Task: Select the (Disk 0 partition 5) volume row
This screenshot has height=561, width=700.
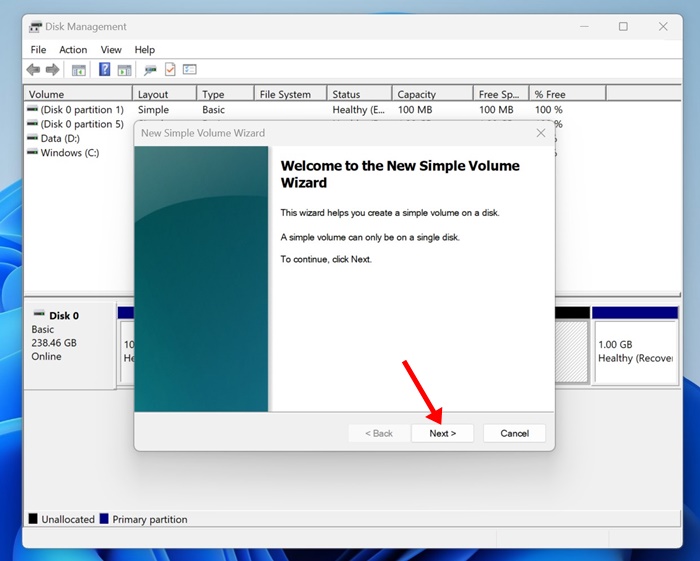Action: pyautogui.click(x=75, y=124)
